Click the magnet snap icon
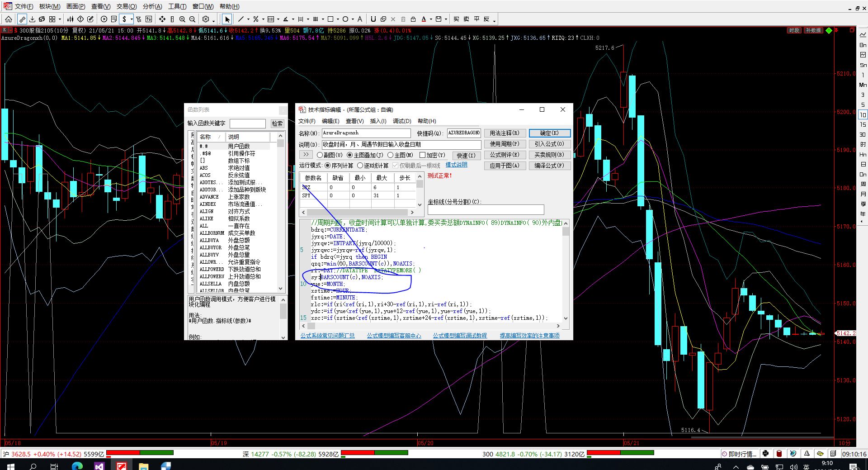This screenshot has width=868, height=470. click(x=373, y=19)
